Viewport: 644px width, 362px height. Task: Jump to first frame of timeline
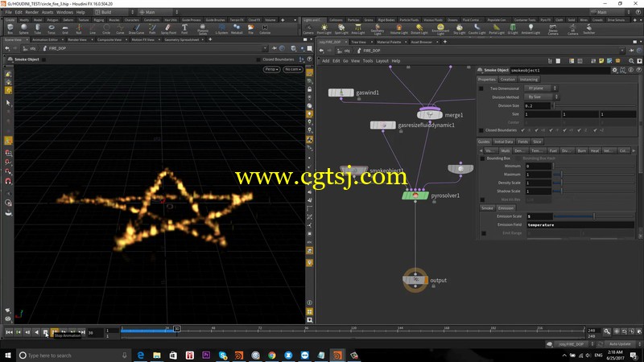9,332
